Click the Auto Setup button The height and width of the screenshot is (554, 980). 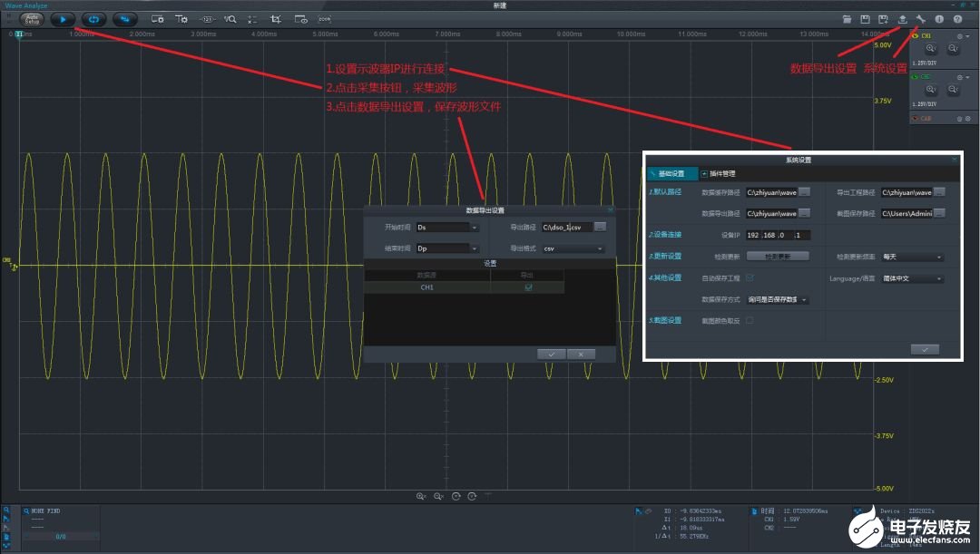click(x=32, y=19)
